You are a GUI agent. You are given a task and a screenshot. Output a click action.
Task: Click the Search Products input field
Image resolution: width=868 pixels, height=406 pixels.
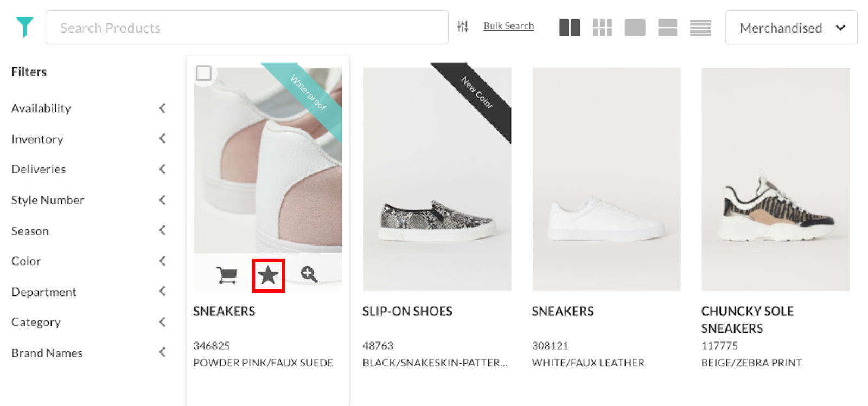(x=247, y=28)
